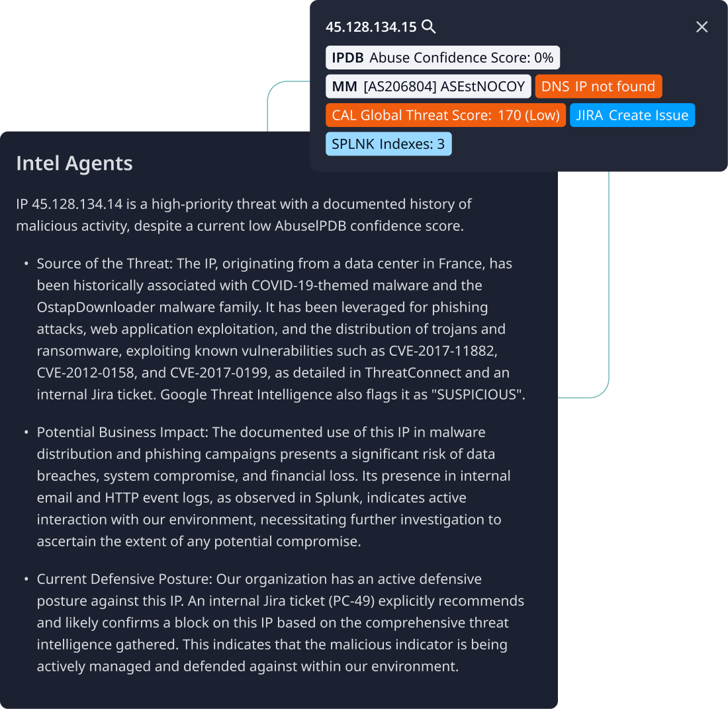This screenshot has width=728, height=709.
Task: Click the JIRA Create Issue button
Action: 632,114
